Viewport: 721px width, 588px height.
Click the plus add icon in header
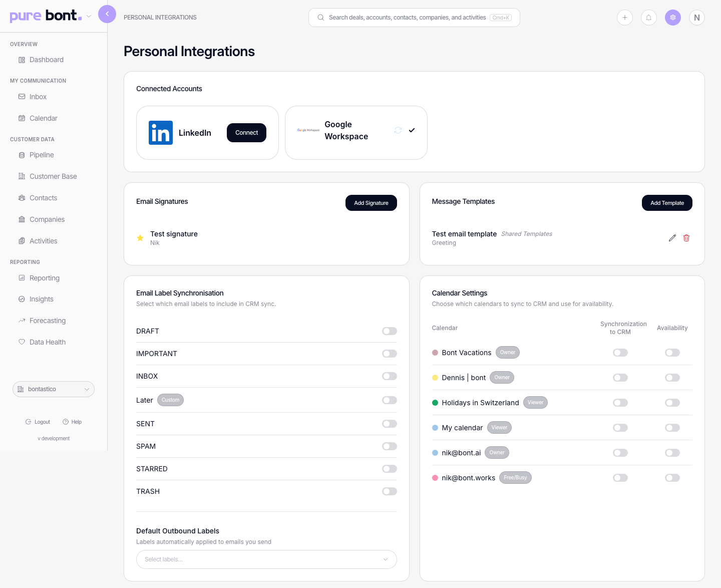[625, 18]
